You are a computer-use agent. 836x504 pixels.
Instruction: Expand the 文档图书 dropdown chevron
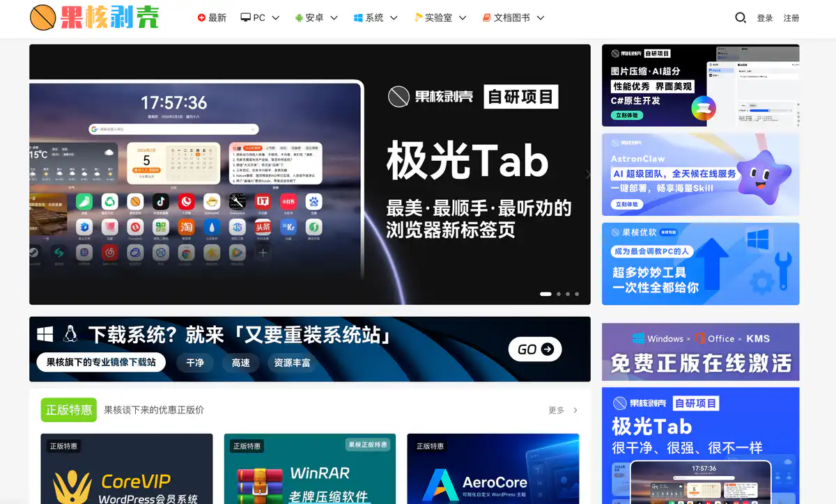[540, 18]
